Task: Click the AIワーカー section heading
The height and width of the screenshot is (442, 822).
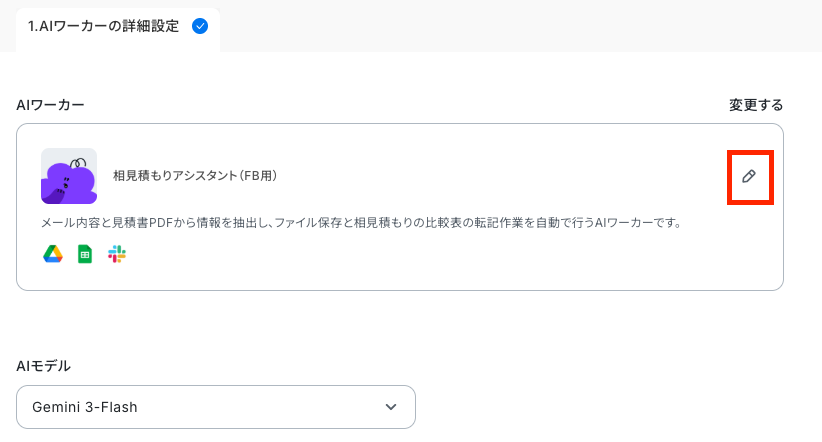Action: (x=50, y=105)
